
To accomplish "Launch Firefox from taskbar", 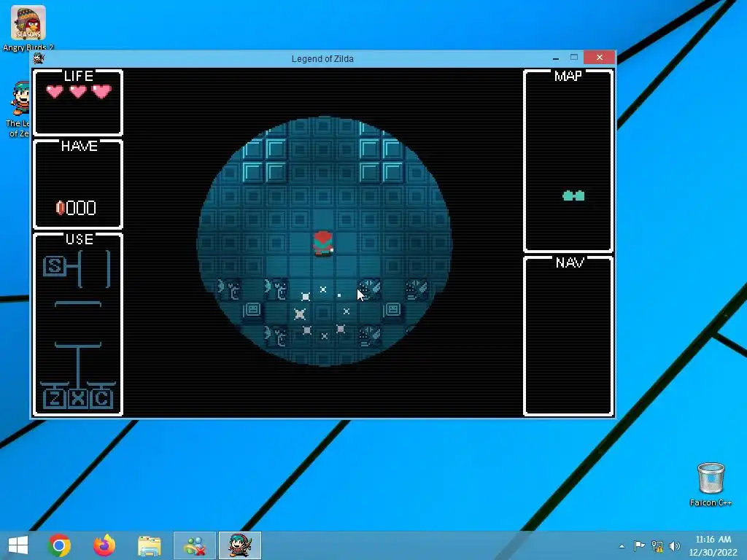I will click(x=104, y=545).
